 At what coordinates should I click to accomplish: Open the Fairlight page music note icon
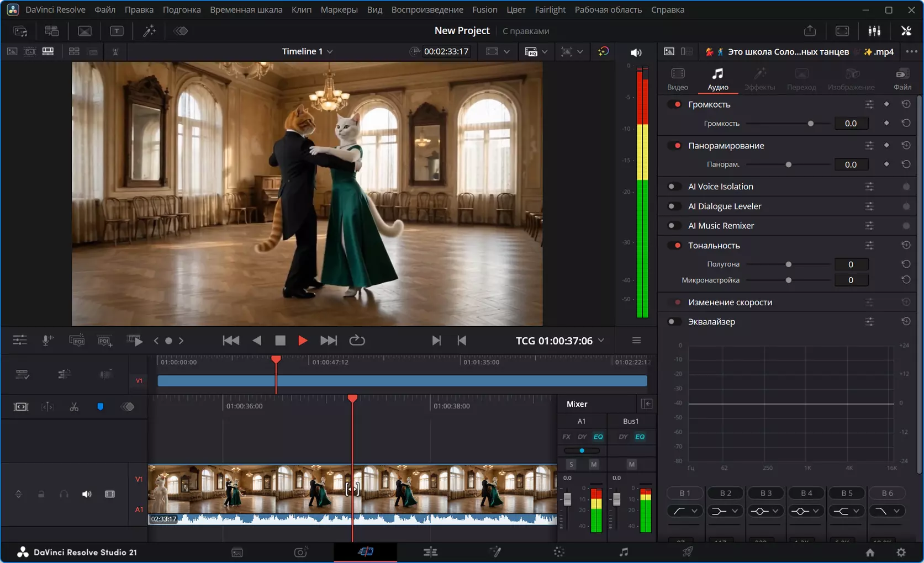coord(624,552)
